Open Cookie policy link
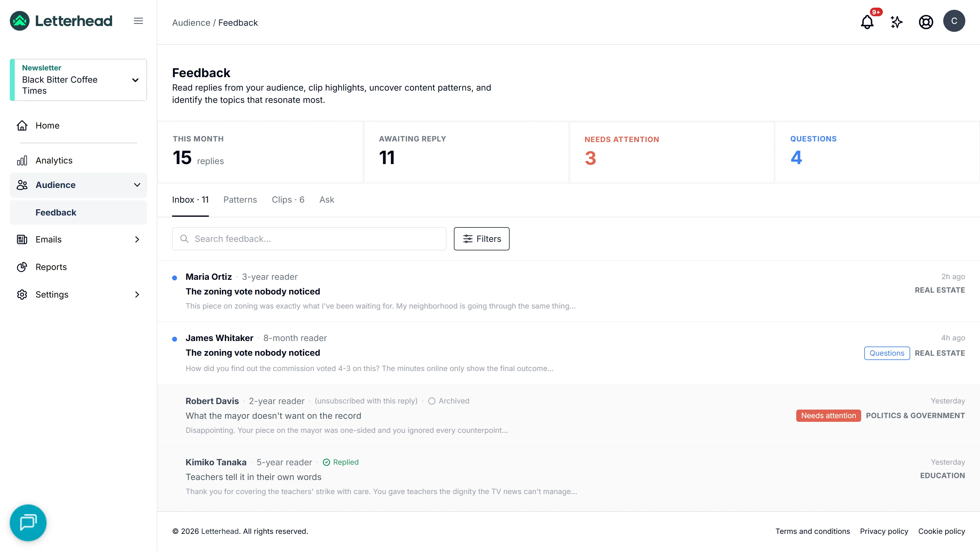This screenshot has height=551, width=980. point(942,531)
